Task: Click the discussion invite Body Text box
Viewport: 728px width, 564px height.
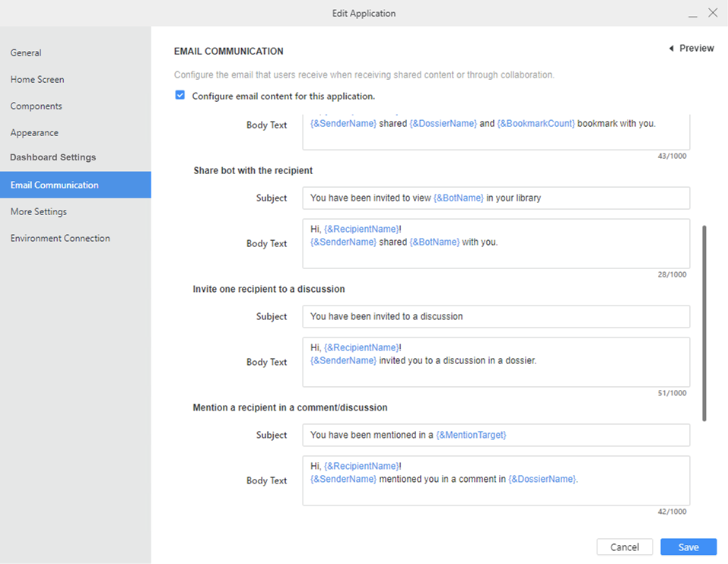Action: [x=495, y=362]
